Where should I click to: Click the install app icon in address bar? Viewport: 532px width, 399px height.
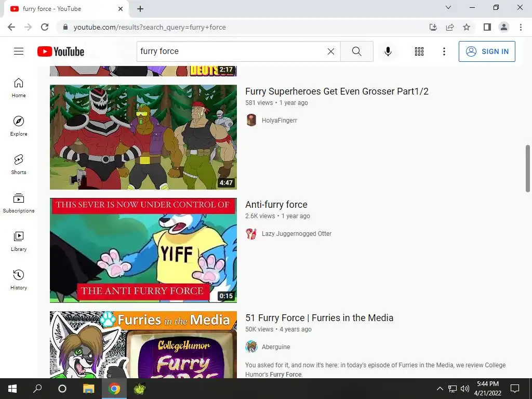point(433,27)
